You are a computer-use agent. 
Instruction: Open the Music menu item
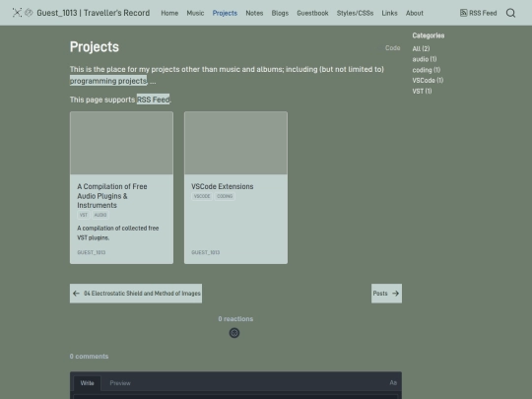[195, 13]
